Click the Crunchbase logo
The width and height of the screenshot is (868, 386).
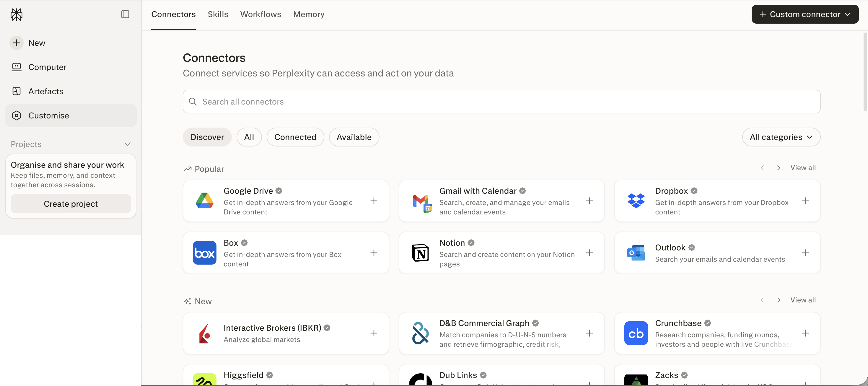[x=636, y=333]
